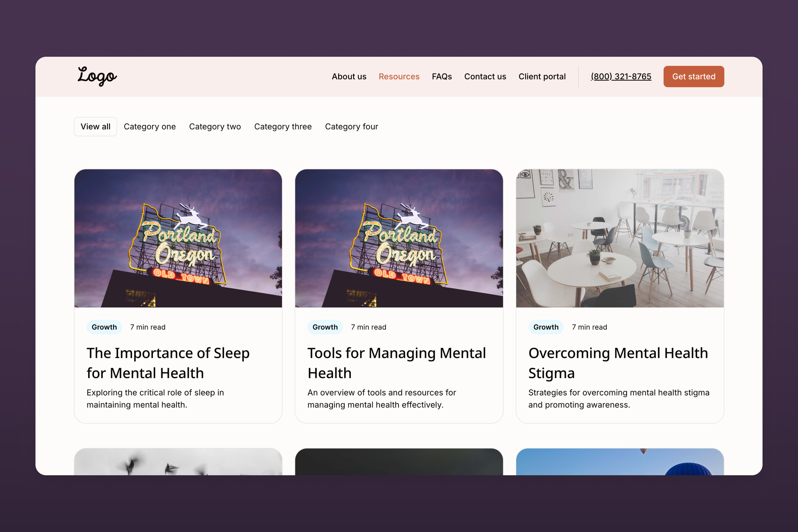Call the (800) 321-8765 phone link
This screenshot has height=532, width=798.
click(620, 77)
